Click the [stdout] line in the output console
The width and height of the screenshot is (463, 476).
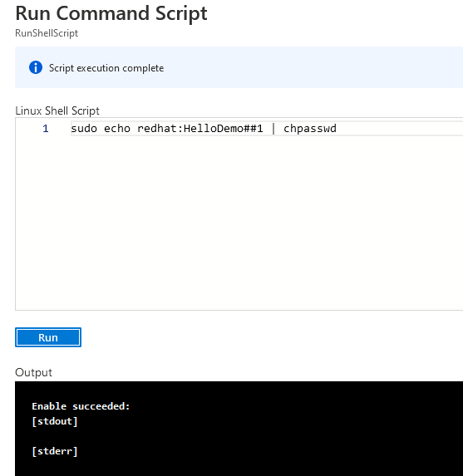click(55, 421)
